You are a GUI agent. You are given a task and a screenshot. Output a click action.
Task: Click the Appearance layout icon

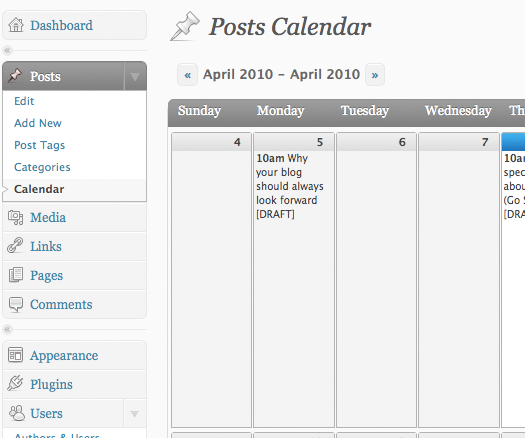coord(15,355)
